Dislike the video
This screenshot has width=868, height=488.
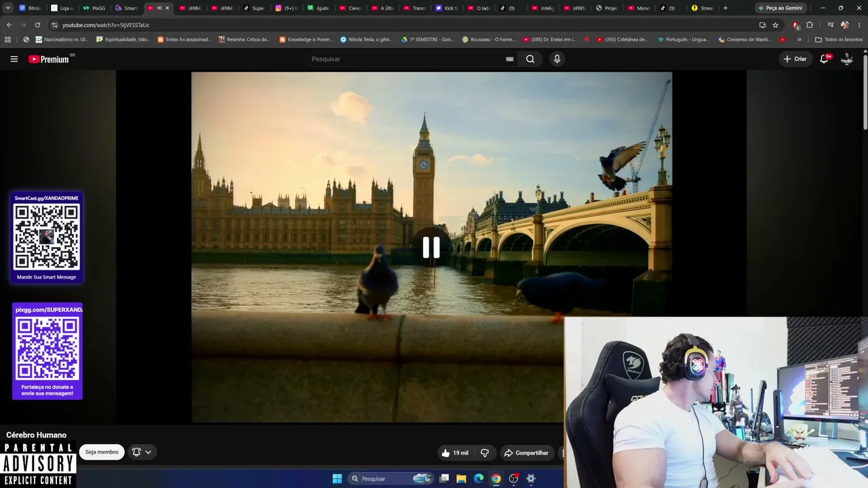[x=485, y=453]
